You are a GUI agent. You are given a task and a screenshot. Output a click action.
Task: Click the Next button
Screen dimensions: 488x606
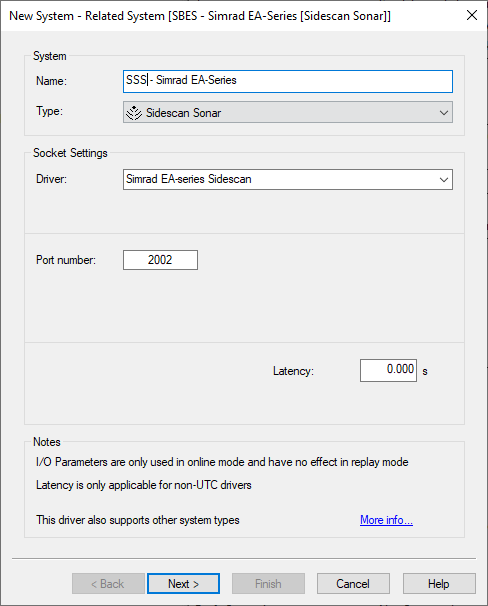click(x=184, y=584)
